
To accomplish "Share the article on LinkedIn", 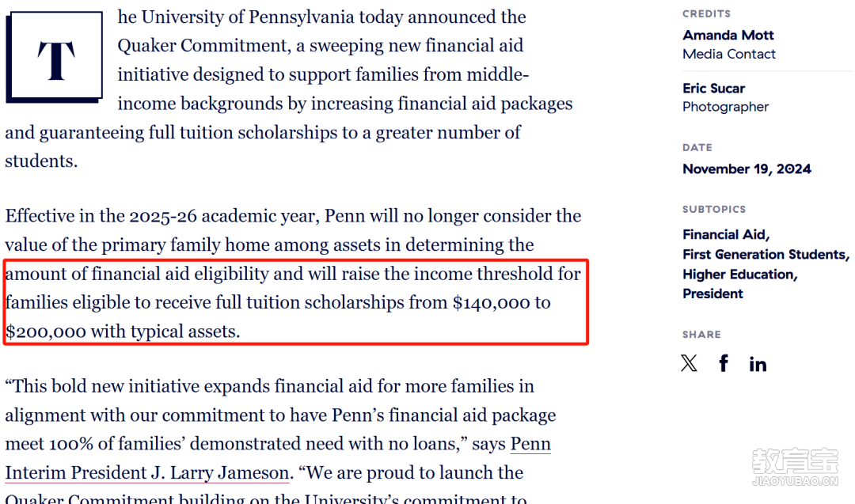I will tap(758, 364).
